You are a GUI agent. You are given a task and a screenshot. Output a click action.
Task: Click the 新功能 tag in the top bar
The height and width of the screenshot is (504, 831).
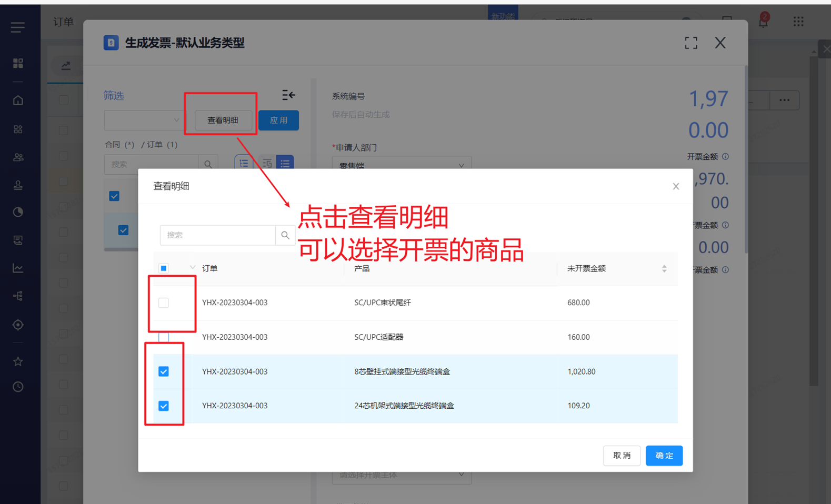[503, 15]
